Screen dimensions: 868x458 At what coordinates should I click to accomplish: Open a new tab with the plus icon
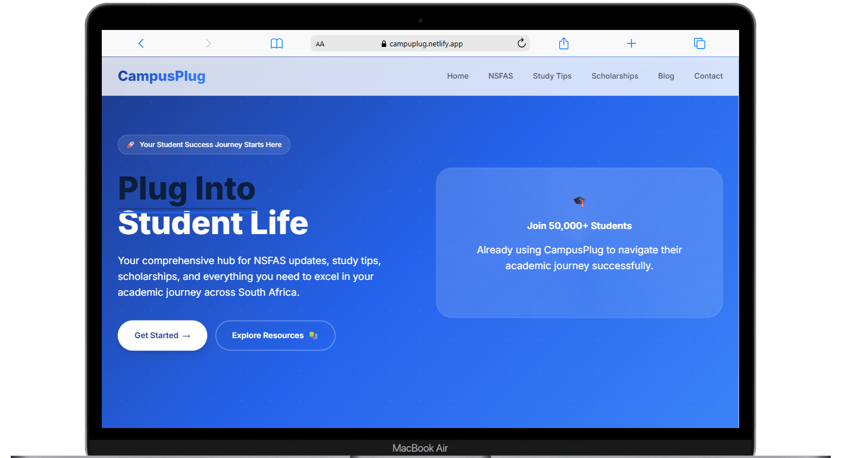(x=631, y=43)
